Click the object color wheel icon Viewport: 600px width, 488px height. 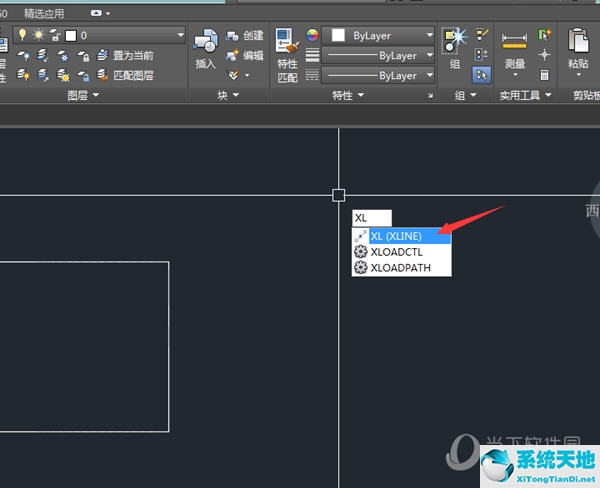(x=312, y=36)
